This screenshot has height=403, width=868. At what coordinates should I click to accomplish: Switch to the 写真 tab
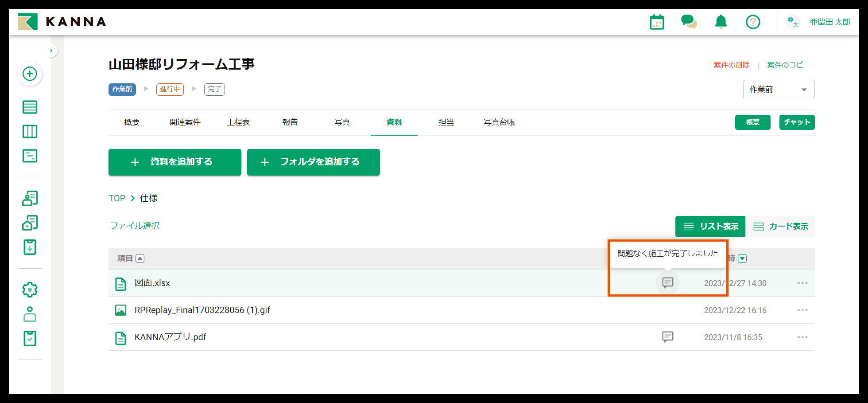[x=342, y=122]
